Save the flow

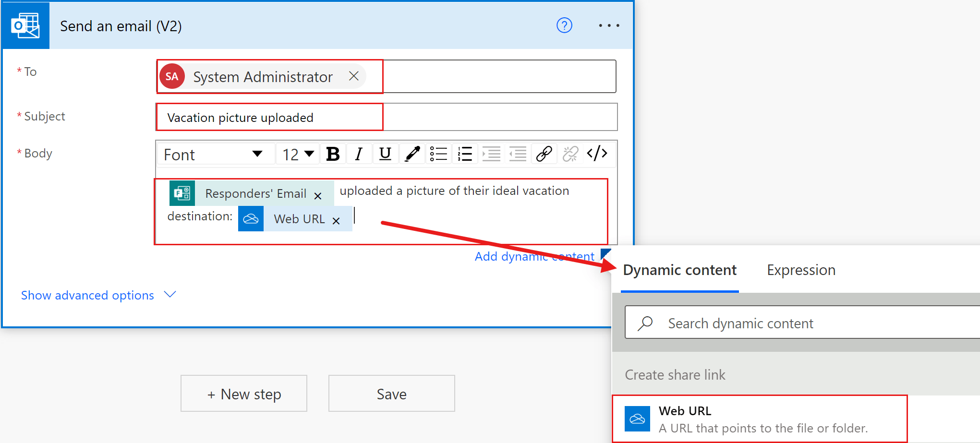(391, 393)
